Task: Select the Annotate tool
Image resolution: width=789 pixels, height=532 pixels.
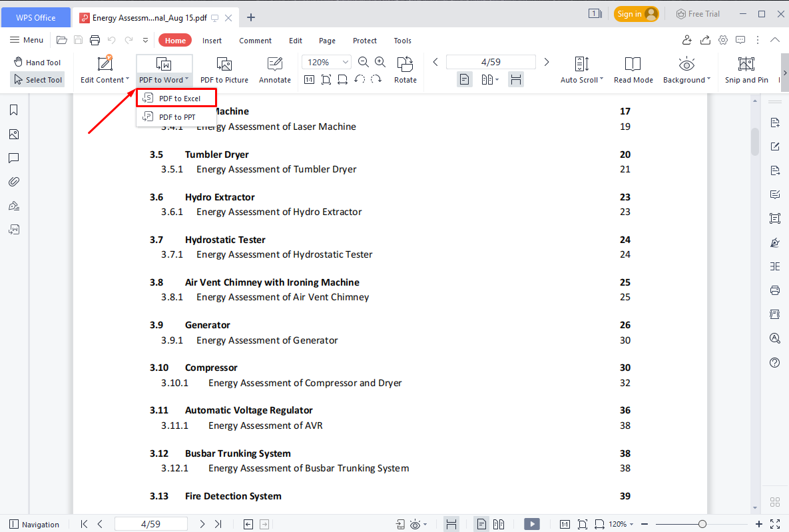Action: [274, 69]
